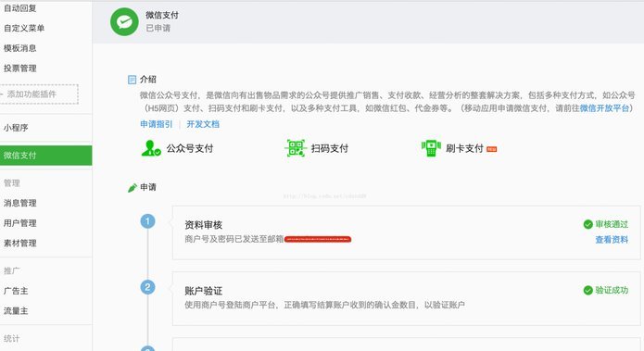This screenshot has width=644, height=351.
Task: Click the 申请 section heading
Action: [148, 187]
